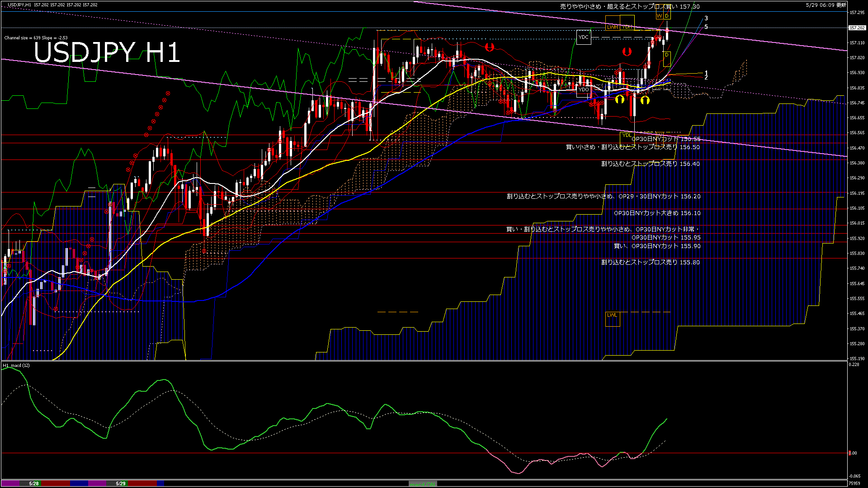Click the rightmost yellow up-arrow signal
Viewport: 868px width, 488px height.
tap(645, 100)
